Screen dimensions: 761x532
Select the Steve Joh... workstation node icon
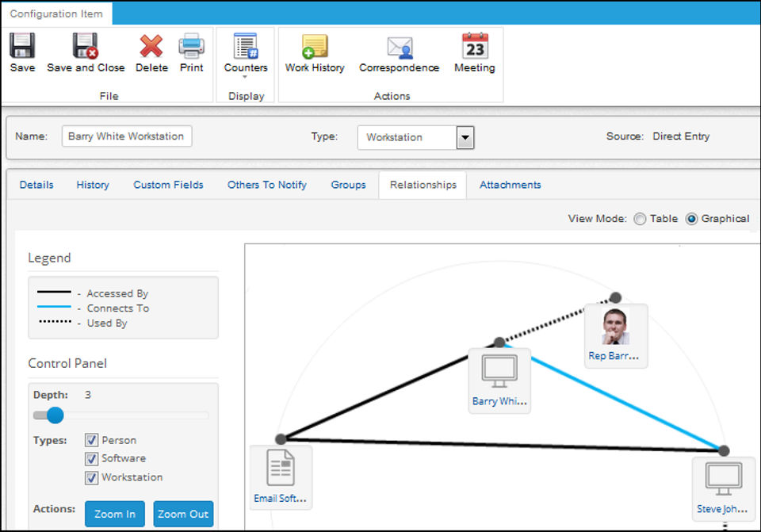point(724,479)
